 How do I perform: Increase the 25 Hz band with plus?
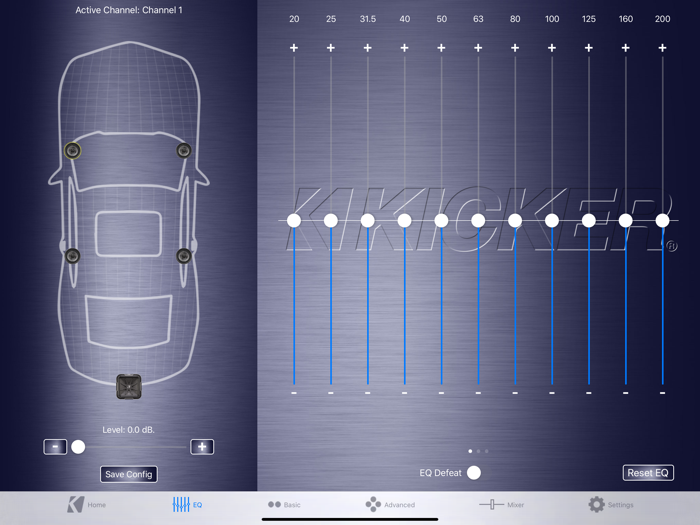pyautogui.click(x=331, y=48)
